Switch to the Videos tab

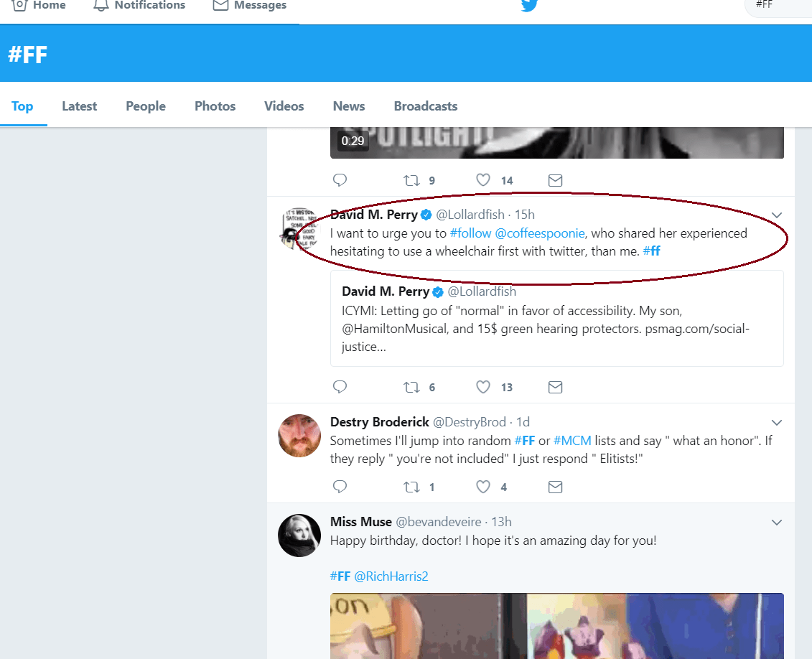coord(284,106)
